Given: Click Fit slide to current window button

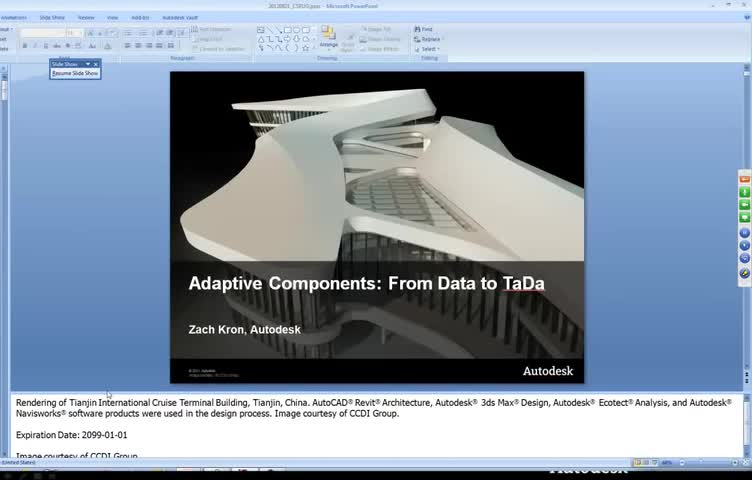Looking at the screenshot, I should (x=745, y=463).
